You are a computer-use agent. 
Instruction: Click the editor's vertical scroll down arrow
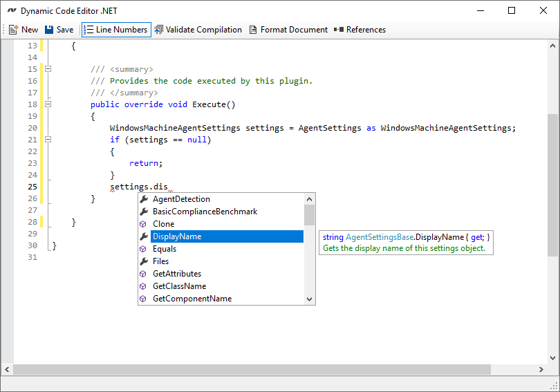tap(552, 358)
